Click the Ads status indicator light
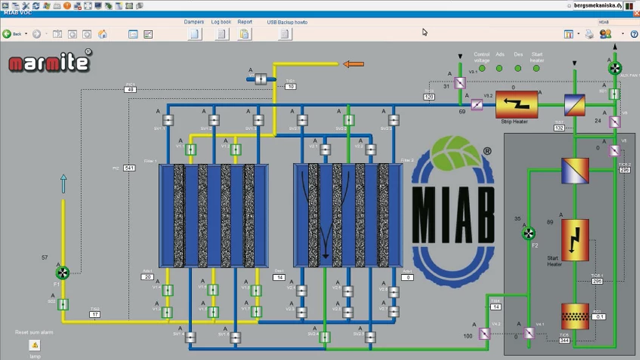The width and height of the screenshot is (640, 360). [x=499, y=69]
